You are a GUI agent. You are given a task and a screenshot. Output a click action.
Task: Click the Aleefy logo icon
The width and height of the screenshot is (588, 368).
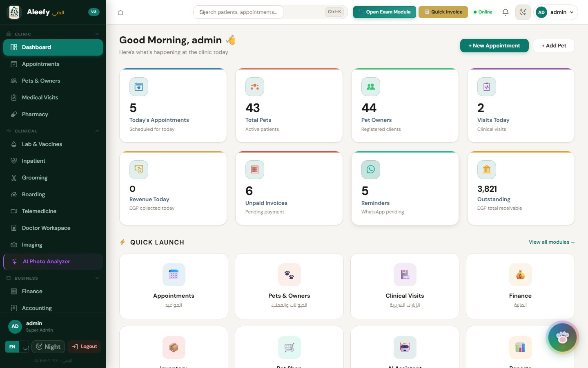click(14, 12)
